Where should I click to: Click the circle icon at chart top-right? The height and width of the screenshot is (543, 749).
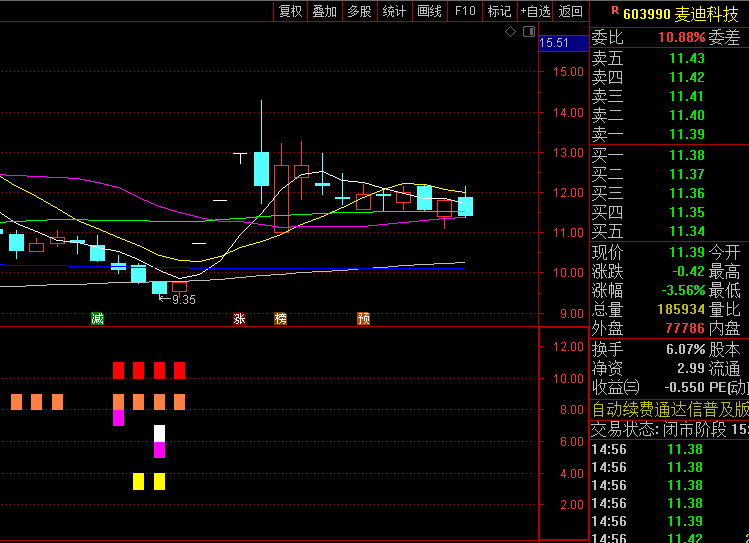pyautogui.click(x=527, y=32)
